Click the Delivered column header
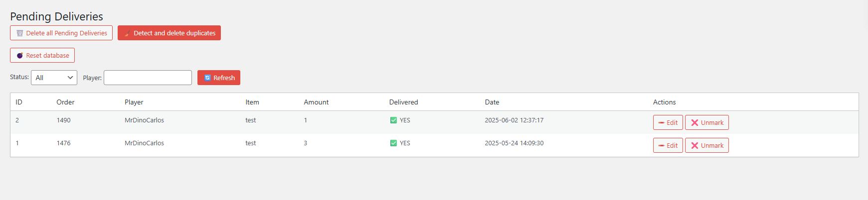 (x=403, y=102)
